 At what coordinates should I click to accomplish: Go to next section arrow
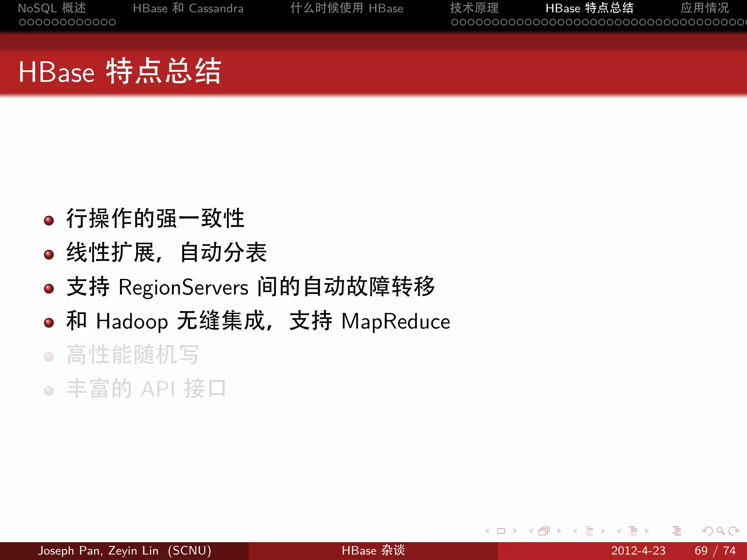(x=647, y=531)
